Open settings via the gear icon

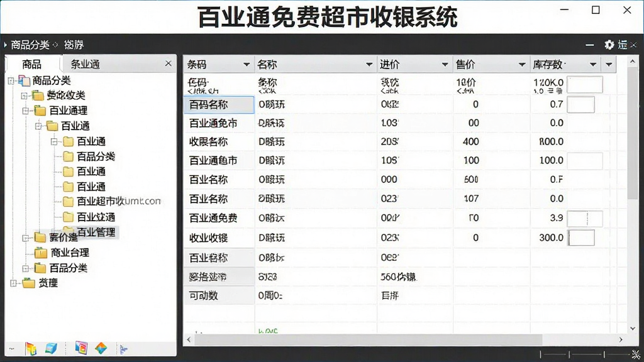click(x=609, y=45)
